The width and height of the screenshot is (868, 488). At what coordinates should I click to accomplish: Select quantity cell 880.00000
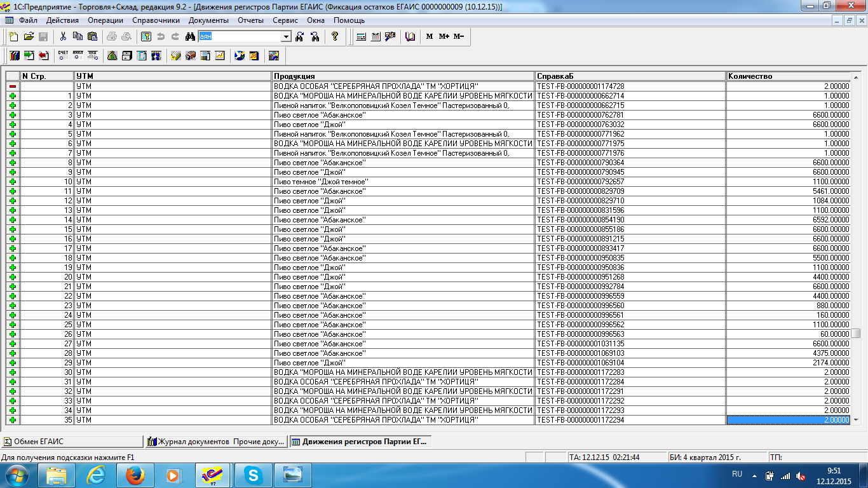pos(789,306)
